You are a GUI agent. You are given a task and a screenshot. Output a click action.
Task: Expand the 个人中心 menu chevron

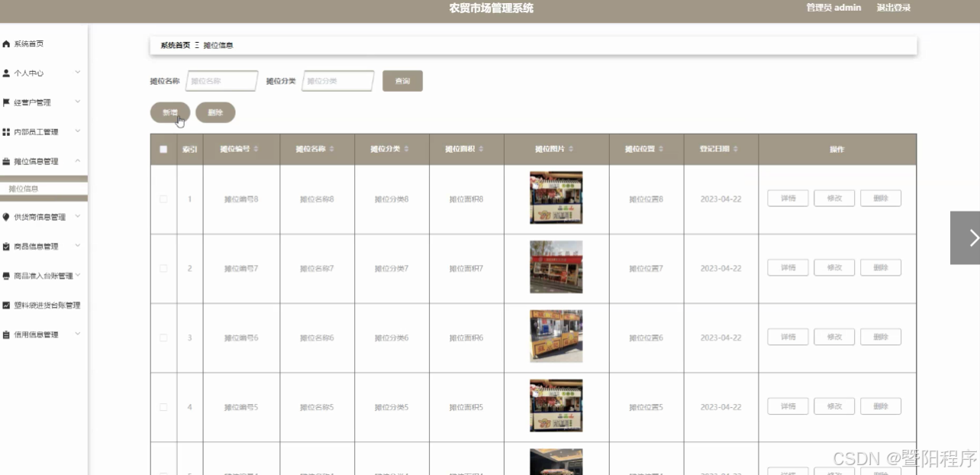point(78,73)
